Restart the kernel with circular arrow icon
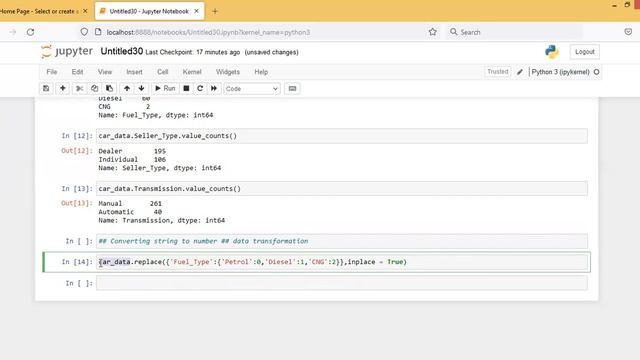 [x=200, y=89]
